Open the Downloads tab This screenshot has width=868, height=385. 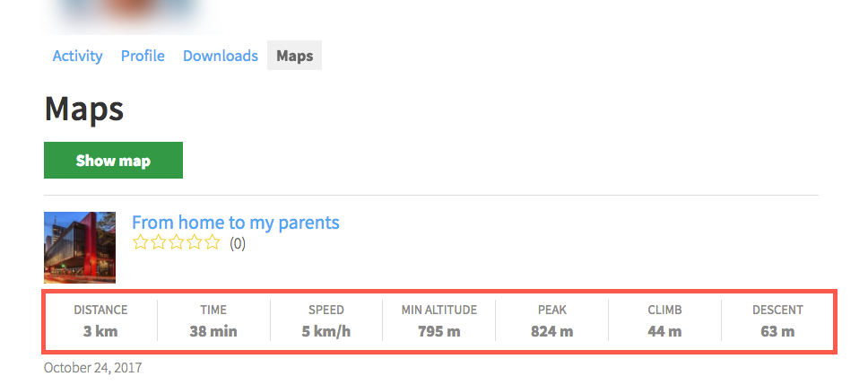click(221, 56)
